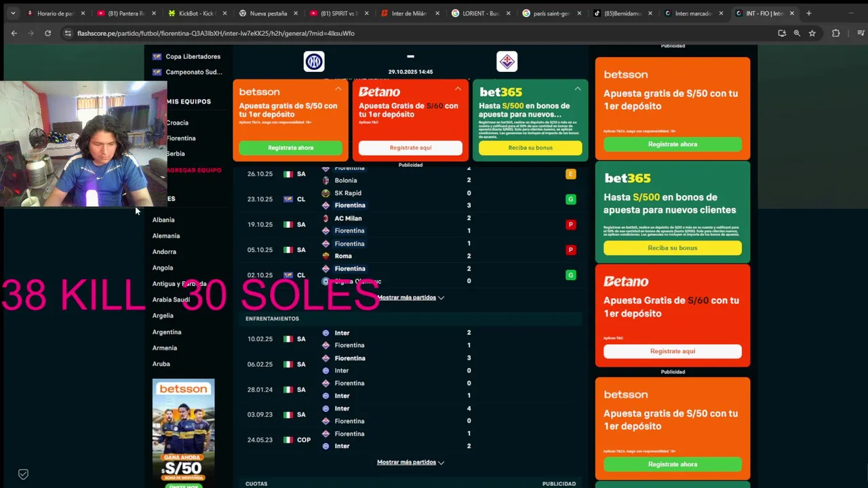
Task: Click AC Milan team name on 19.10.25
Action: click(x=348, y=218)
